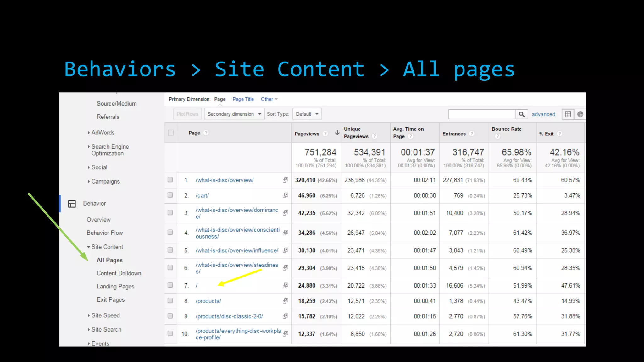Image resolution: width=644 pixels, height=362 pixels.
Task: Open disc-classic-2-0 external link icon
Action: tap(285, 316)
